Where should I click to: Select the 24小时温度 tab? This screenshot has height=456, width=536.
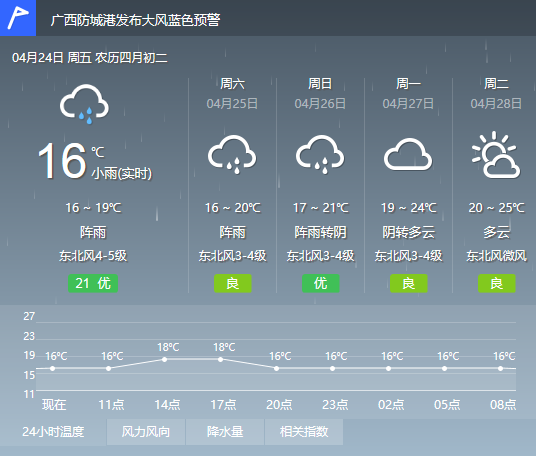[x=53, y=432]
